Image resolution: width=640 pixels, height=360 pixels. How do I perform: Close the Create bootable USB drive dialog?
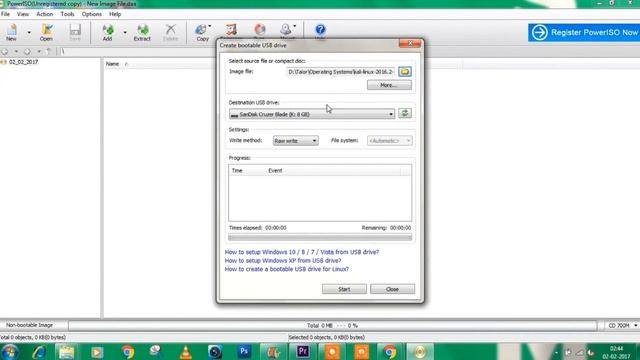(x=410, y=43)
